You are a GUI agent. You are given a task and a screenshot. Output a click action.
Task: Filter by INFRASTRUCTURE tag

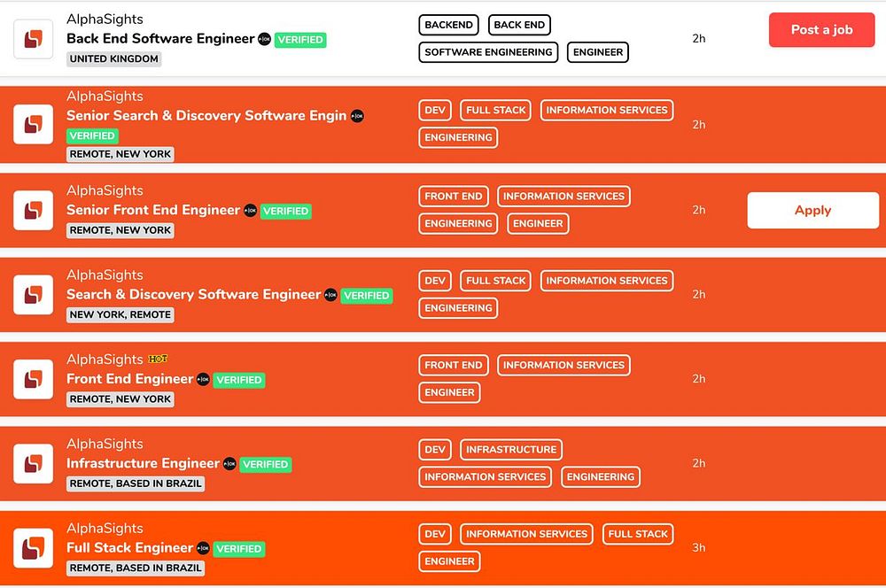coord(511,449)
